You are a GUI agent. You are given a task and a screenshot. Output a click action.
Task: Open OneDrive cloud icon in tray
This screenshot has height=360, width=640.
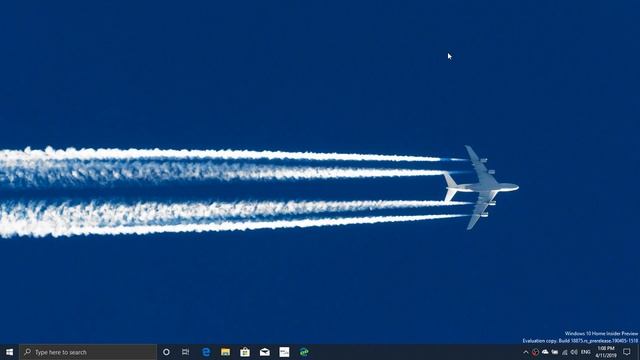coord(545,352)
